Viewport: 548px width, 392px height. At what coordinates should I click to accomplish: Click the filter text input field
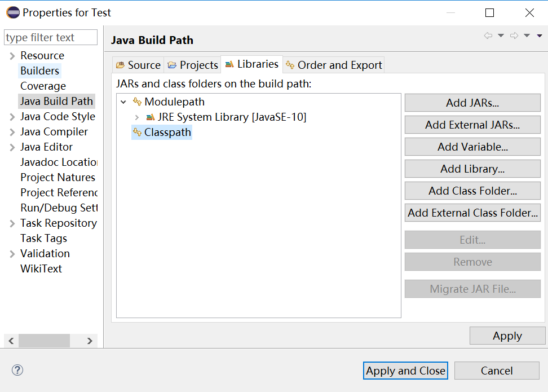(51, 38)
